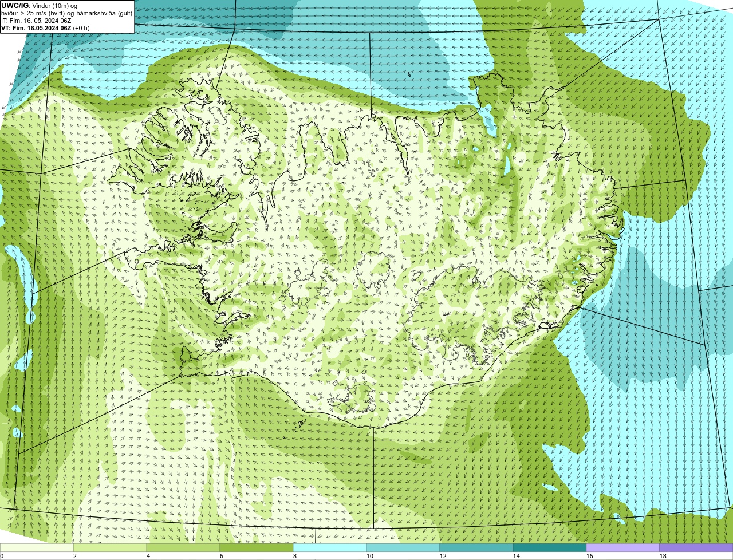Click the legend scale label "18"
The image size is (733, 560).
tap(663, 556)
